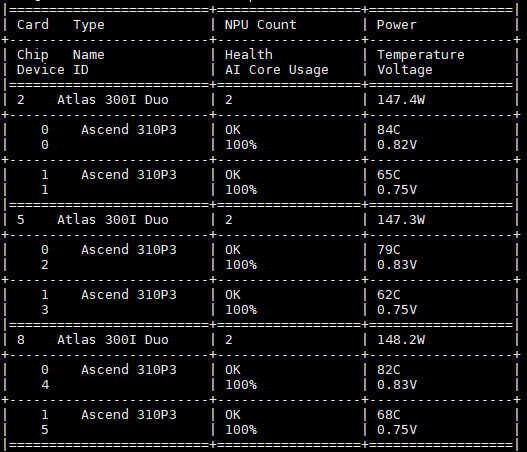Click the 0.82V voltage reading
This screenshot has height=452, width=527.
[x=397, y=145]
